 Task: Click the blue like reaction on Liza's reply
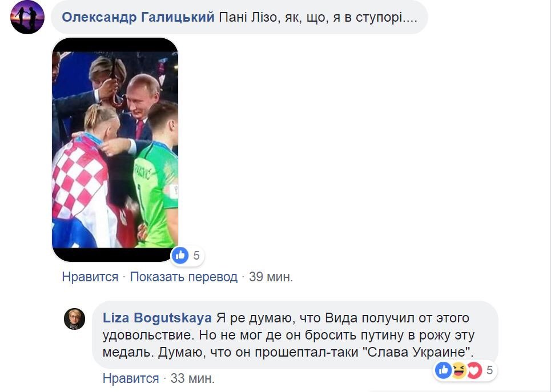(444, 370)
